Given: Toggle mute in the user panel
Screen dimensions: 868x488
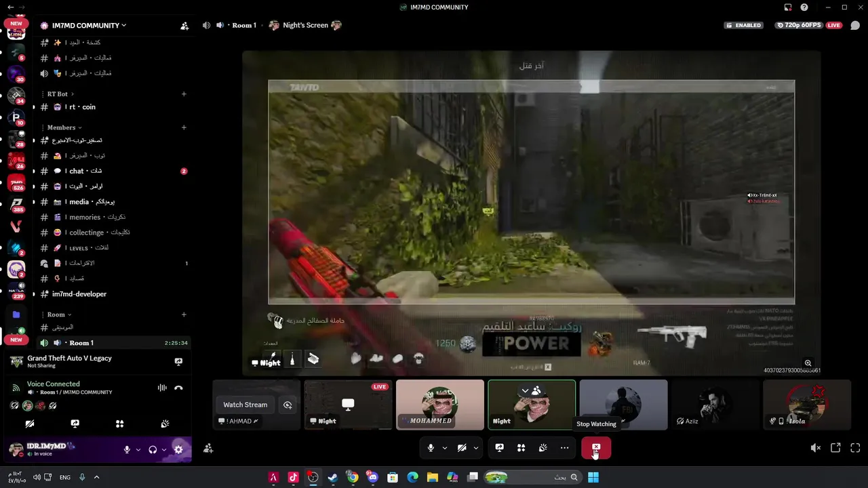Looking at the screenshot, I should [127, 449].
